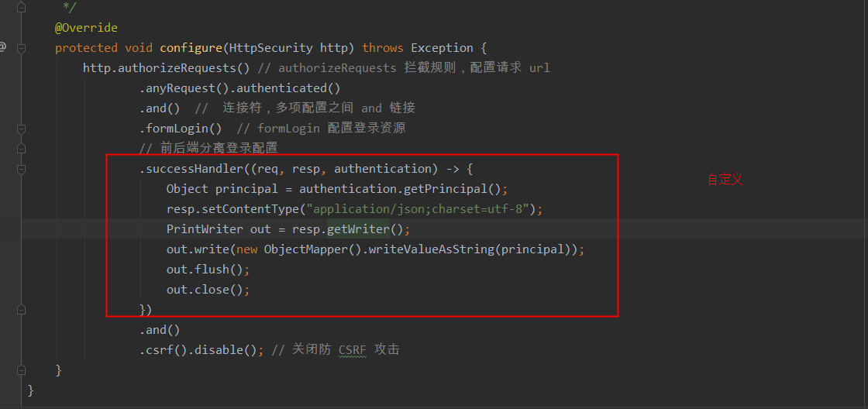Click the getWriter method call

(358, 229)
